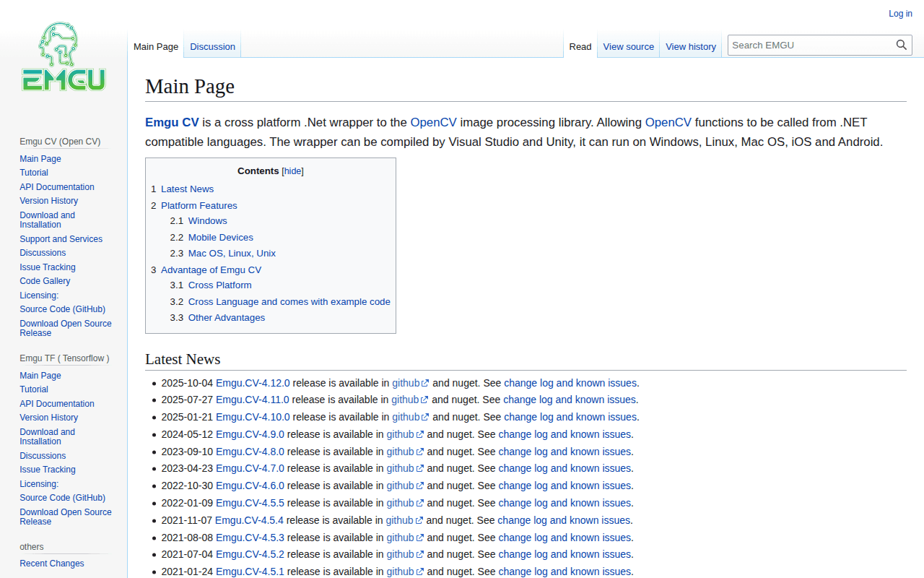Screen dimensions: 924x578
Task: Open the Emgu.CV-4.7.0 release link
Action: pos(250,468)
